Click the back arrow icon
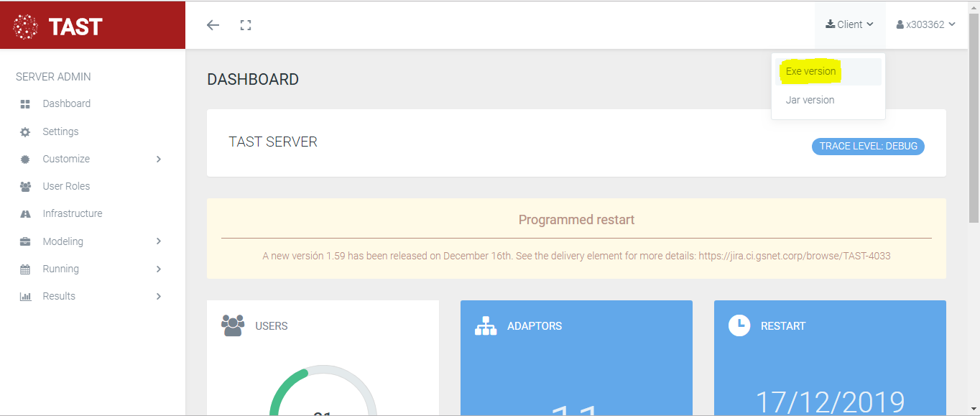 click(x=213, y=25)
